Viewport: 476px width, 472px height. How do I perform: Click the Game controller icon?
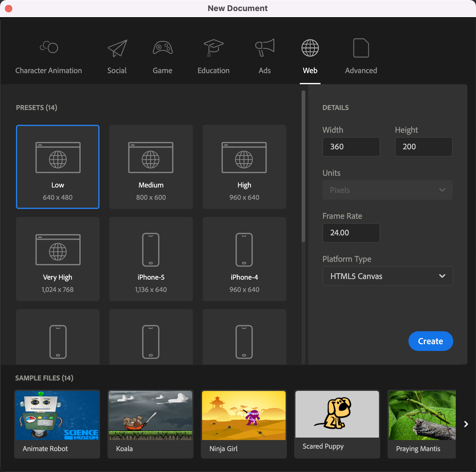pyautogui.click(x=163, y=48)
